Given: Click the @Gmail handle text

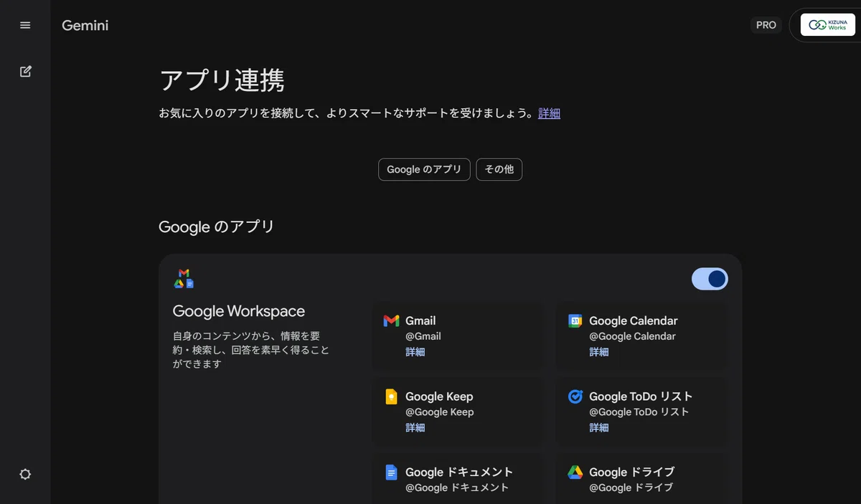Looking at the screenshot, I should tap(423, 336).
